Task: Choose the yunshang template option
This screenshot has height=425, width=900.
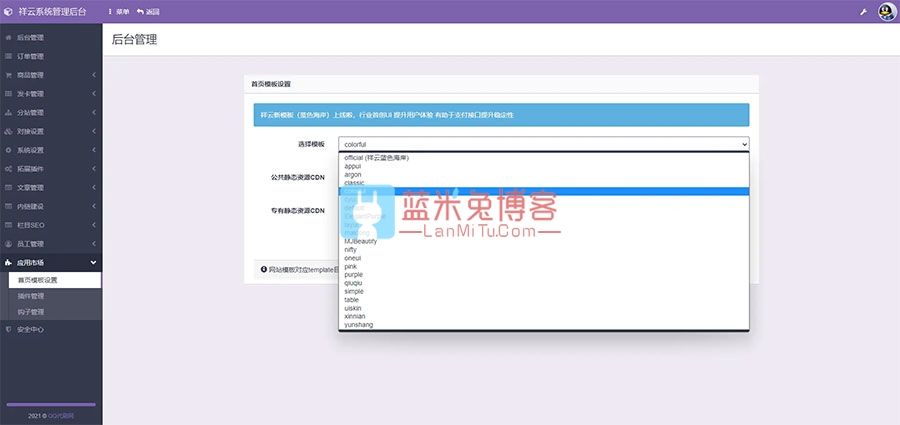Action: tap(544, 324)
